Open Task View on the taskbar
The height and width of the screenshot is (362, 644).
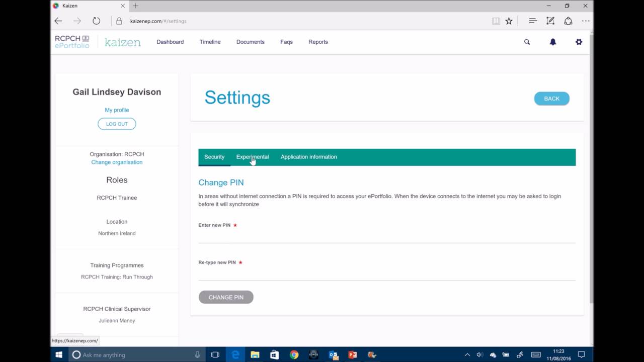click(215, 354)
